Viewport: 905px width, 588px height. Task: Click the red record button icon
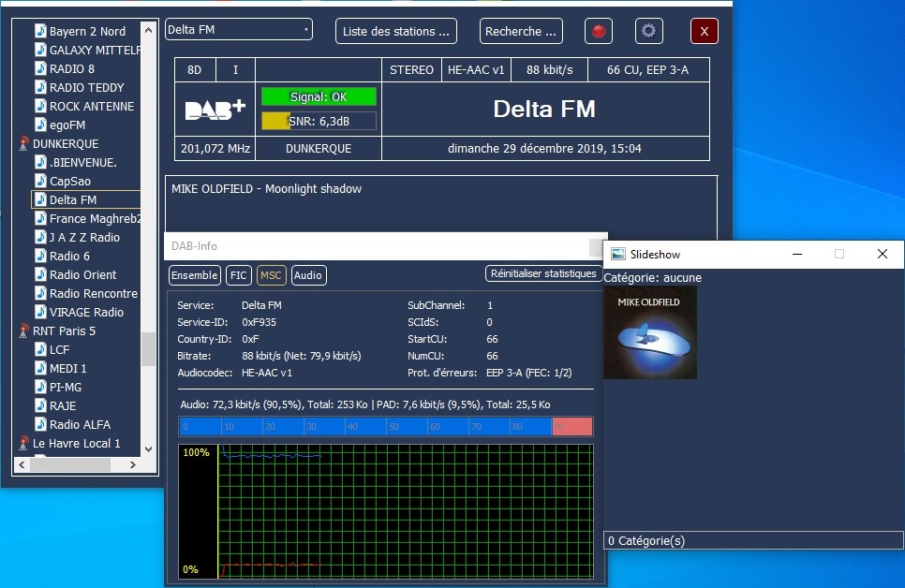tap(599, 31)
